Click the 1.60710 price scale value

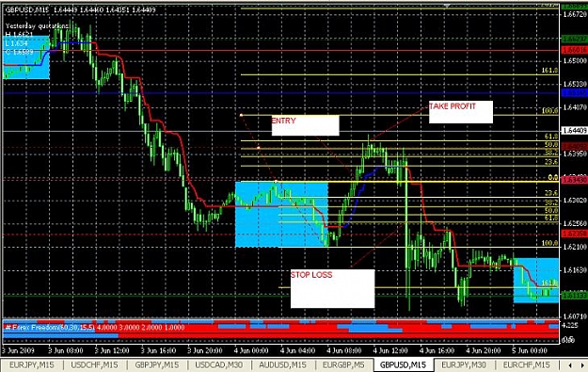(x=575, y=316)
